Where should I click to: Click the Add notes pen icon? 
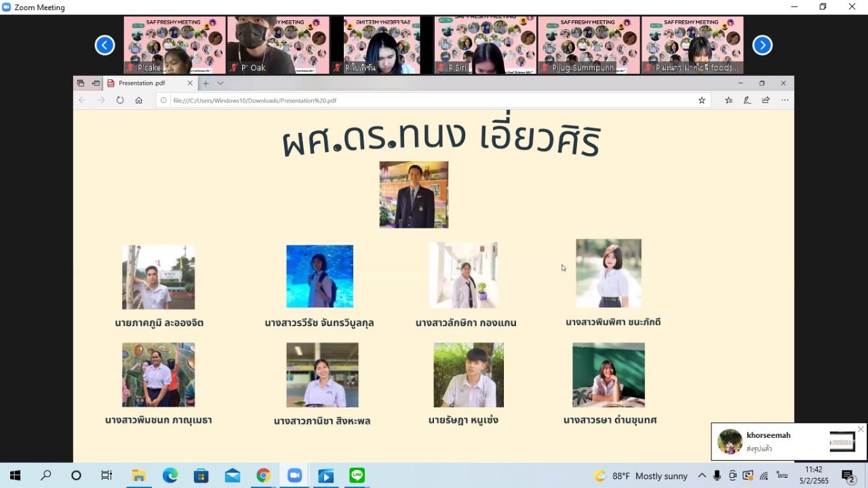[747, 100]
